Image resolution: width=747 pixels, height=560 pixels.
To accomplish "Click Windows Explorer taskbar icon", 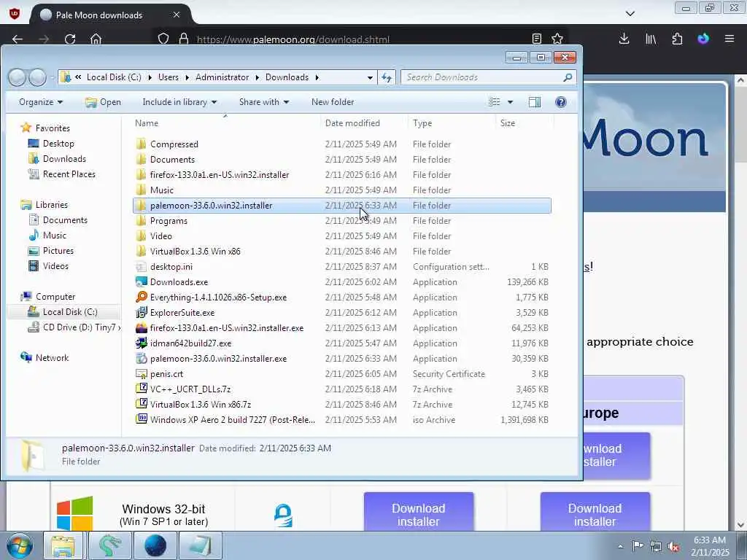I will coord(63,545).
